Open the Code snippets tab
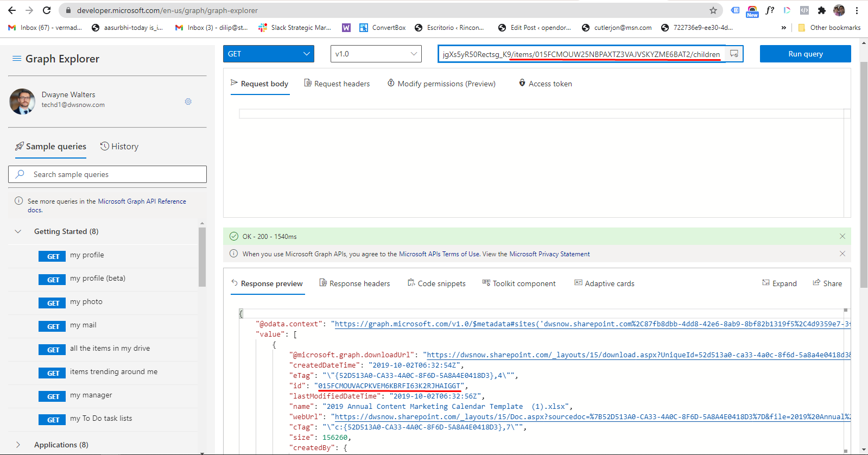Viewport: 868px width, 455px height. click(x=436, y=283)
